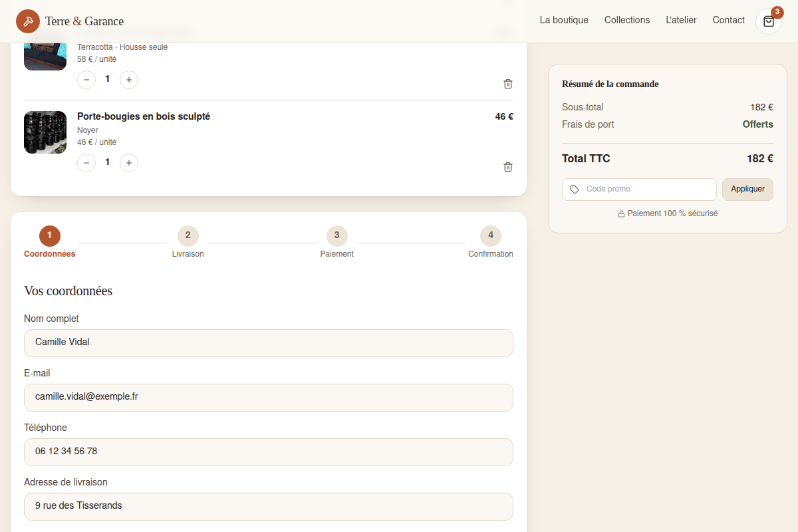Click the Terre & Garance hammer logo
The image size is (798, 532).
[x=28, y=21]
